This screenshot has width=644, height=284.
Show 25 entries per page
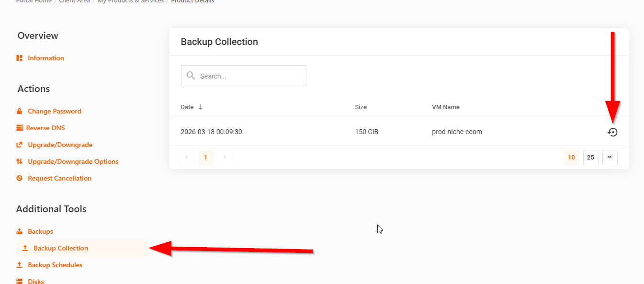(x=590, y=158)
